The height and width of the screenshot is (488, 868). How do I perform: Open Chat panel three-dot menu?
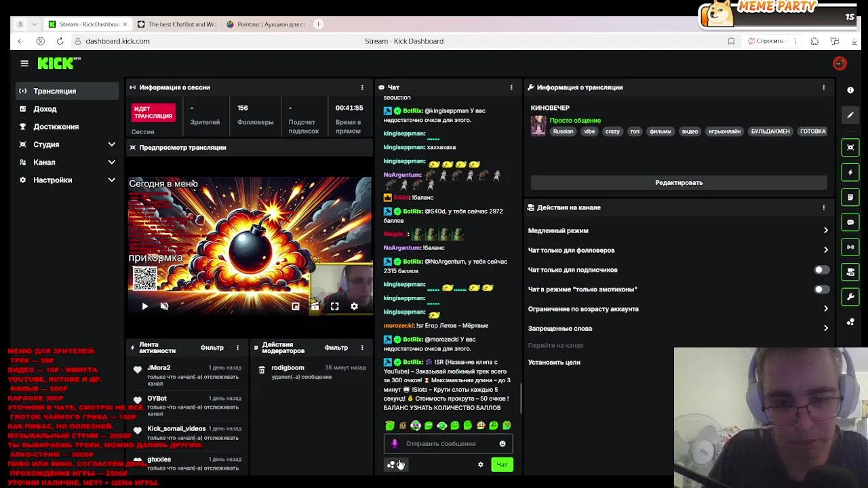pyautogui.click(x=511, y=87)
